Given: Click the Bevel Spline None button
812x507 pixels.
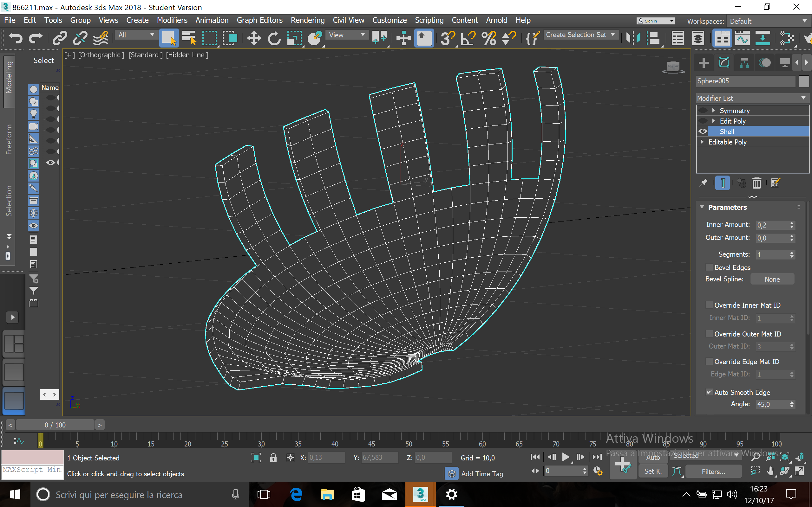Looking at the screenshot, I should click(x=772, y=279).
